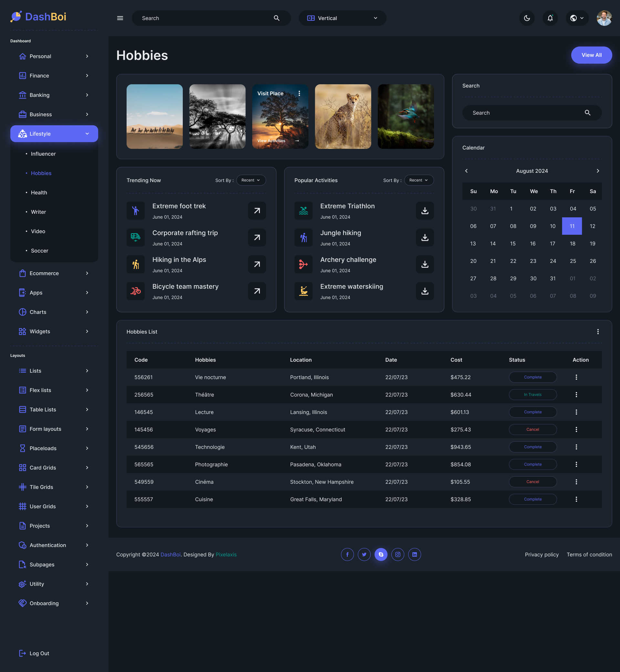The image size is (620, 672).
Task: Open the Pixelaxis designer link
Action: pos(226,554)
